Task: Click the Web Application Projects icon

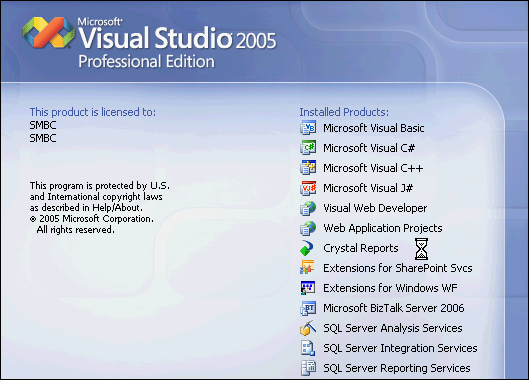Action: point(308,228)
